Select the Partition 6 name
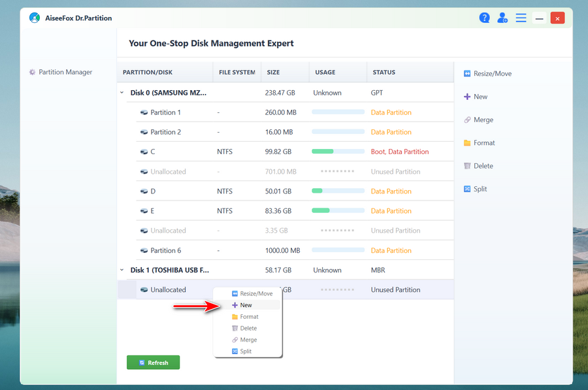This screenshot has width=588, height=390. [x=165, y=250]
